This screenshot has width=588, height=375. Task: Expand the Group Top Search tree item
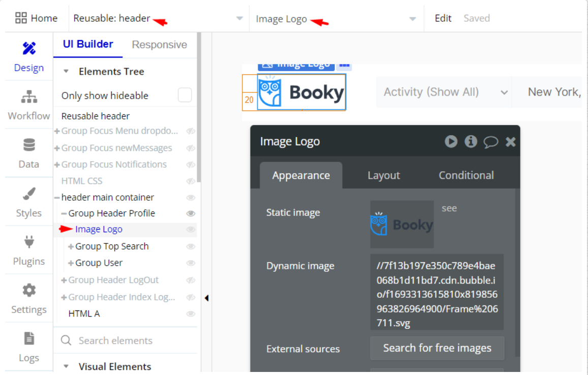pos(71,246)
